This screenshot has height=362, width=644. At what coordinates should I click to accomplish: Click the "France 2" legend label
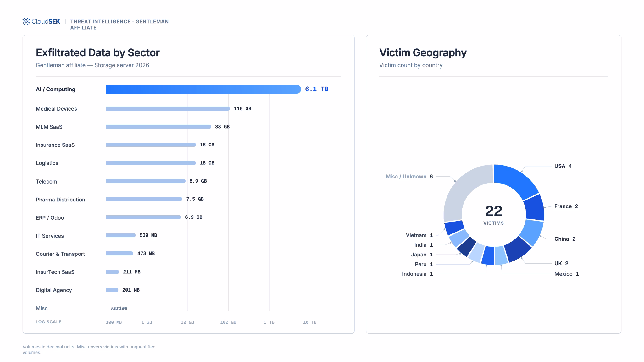pyautogui.click(x=566, y=206)
